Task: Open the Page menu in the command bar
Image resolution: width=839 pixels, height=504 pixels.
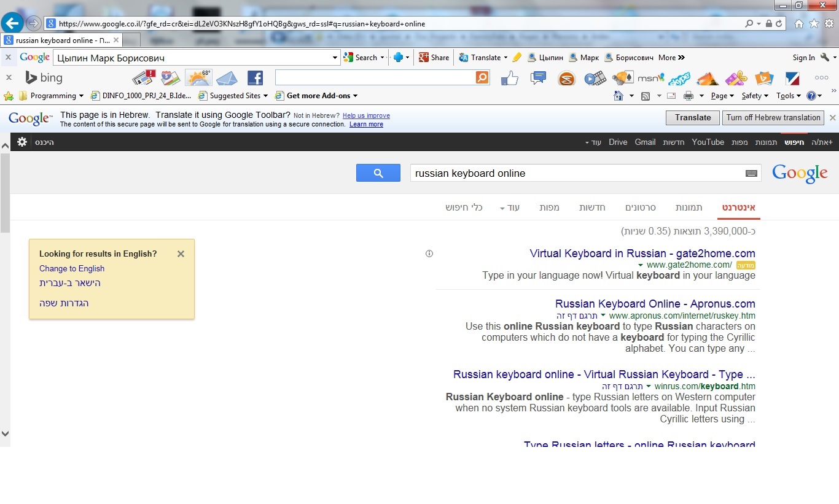Action: pyautogui.click(x=722, y=96)
